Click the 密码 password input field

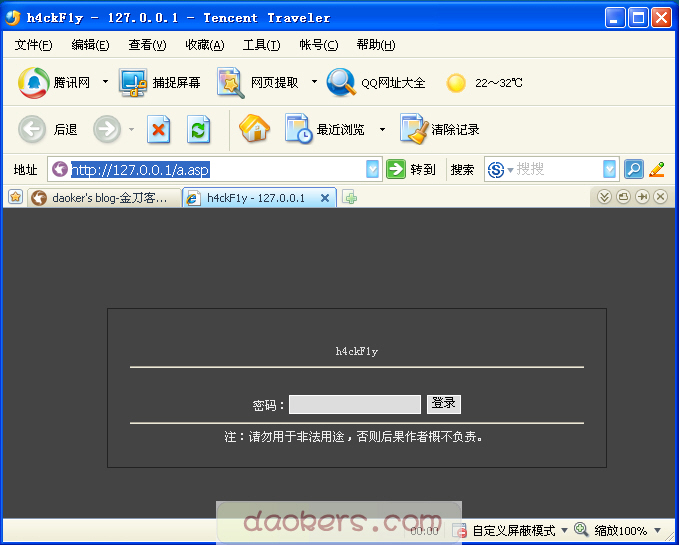point(355,404)
